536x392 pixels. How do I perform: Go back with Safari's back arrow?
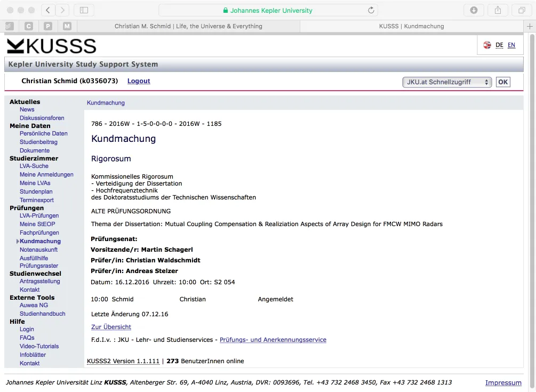pyautogui.click(x=48, y=10)
